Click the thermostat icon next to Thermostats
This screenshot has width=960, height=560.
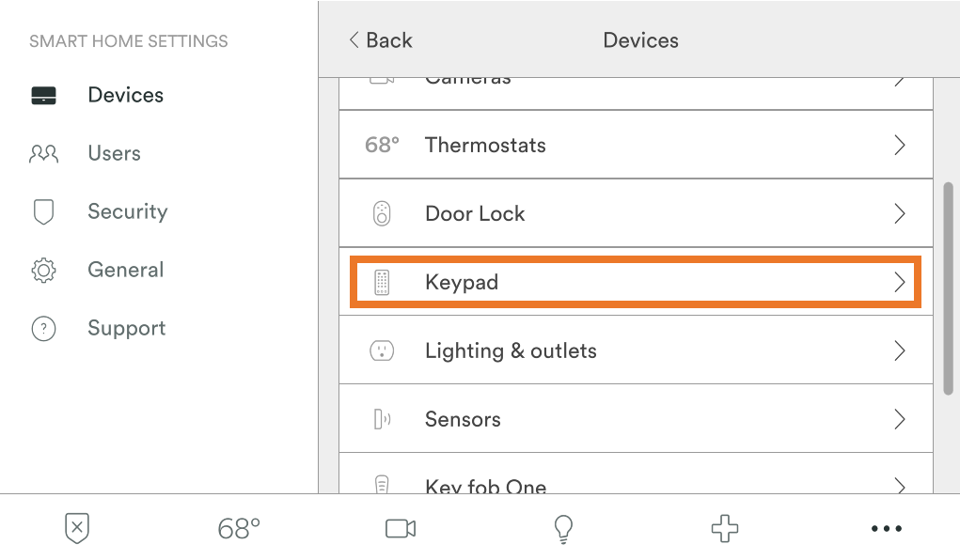coord(380,145)
